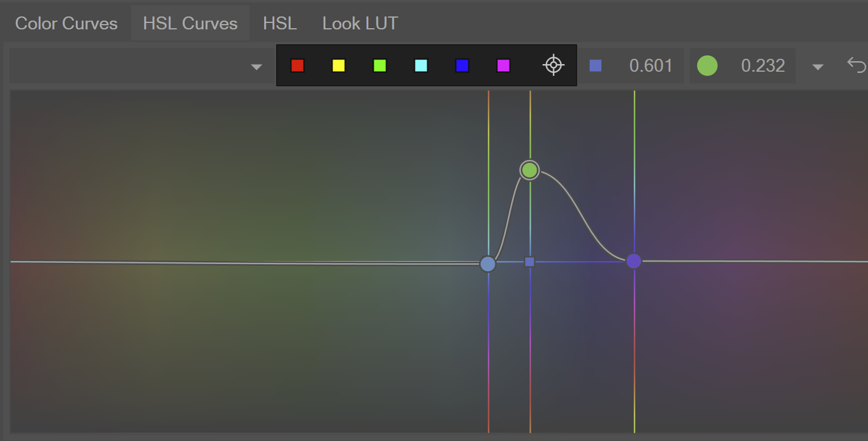Select the light blue curve control point

(x=488, y=264)
